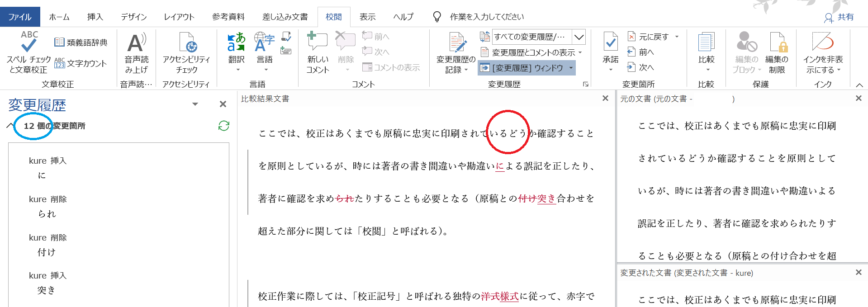The width and height of the screenshot is (868, 307).
Task: Run スペルチェックと文章校正 spell check
Action: point(28,52)
